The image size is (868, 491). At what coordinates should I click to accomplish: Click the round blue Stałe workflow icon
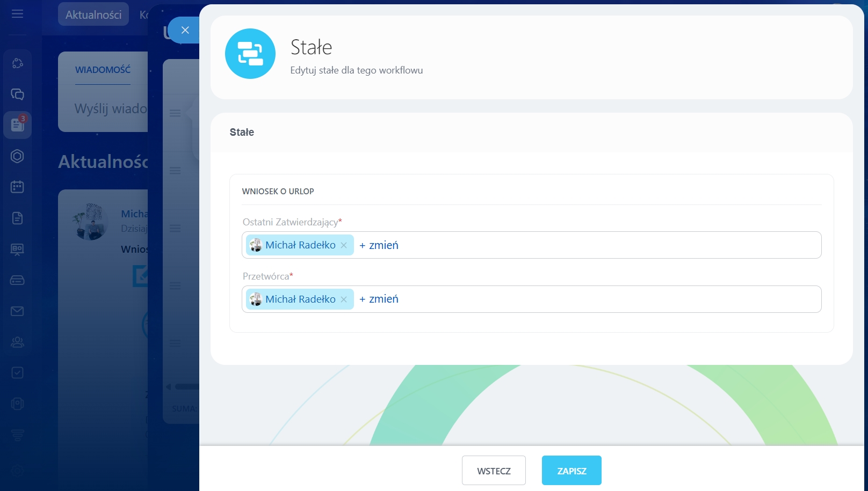pos(250,54)
